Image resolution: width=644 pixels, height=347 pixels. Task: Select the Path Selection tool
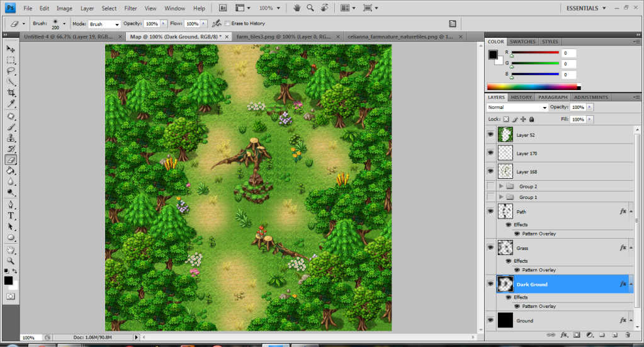[x=11, y=227]
